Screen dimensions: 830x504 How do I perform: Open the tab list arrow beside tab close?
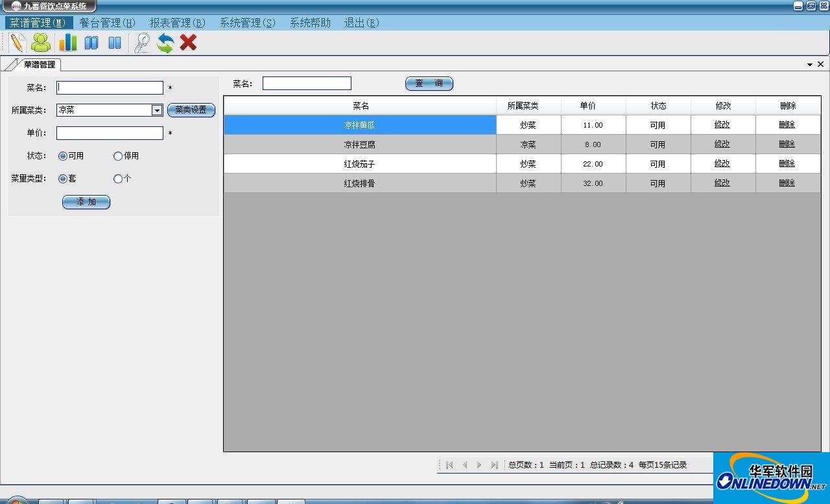coord(810,65)
